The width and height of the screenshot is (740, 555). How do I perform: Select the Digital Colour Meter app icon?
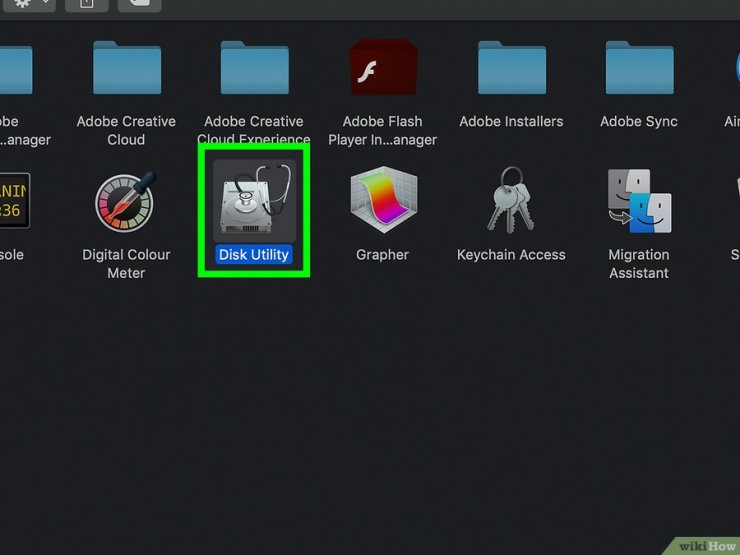tap(126, 202)
